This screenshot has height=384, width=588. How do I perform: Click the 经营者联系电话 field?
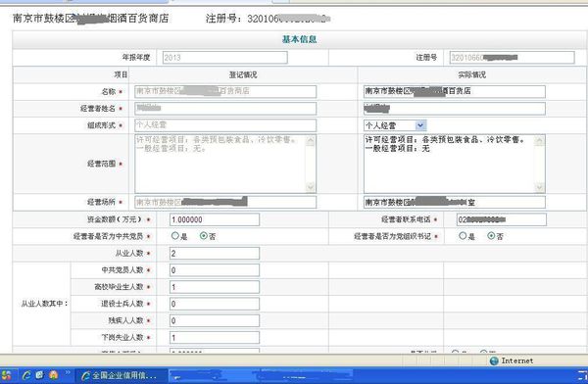click(502, 219)
